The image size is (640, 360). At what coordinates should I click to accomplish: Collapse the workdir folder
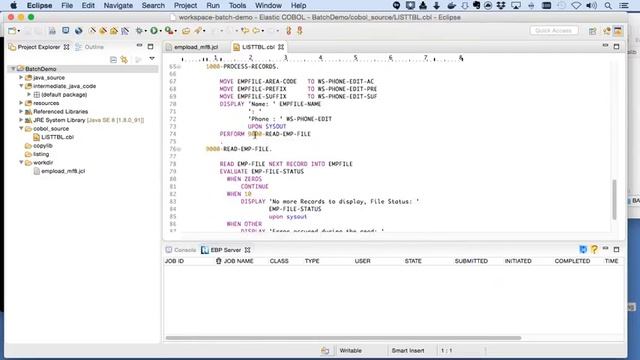click(21, 162)
